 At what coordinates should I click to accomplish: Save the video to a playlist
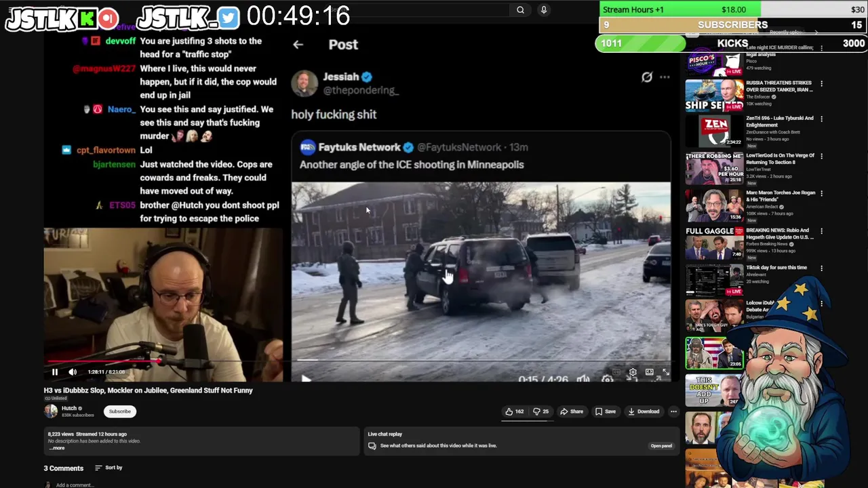click(x=606, y=411)
